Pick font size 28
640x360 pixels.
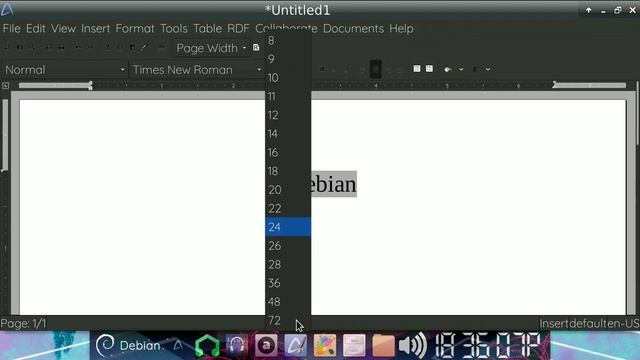point(288,264)
